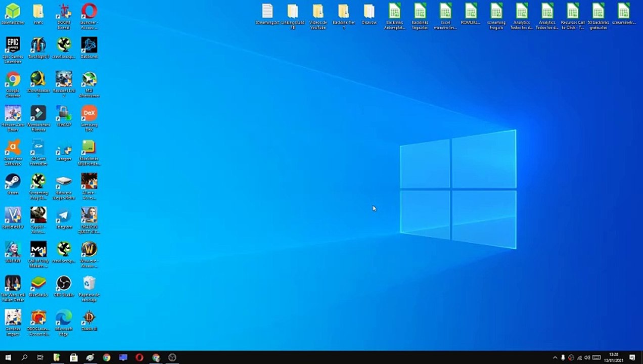Open the Opera browser on the taskbar
The width and height of the screenshot is (643, 364).
click(139, 357)
